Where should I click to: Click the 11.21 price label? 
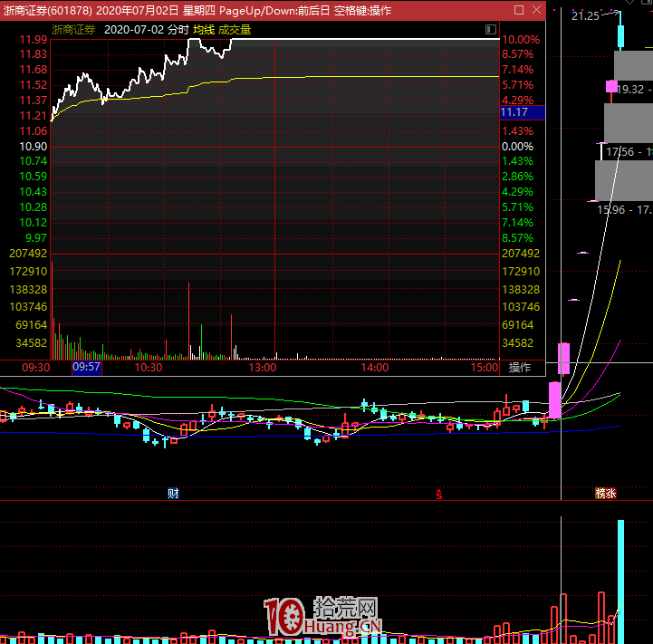(34, 115)
